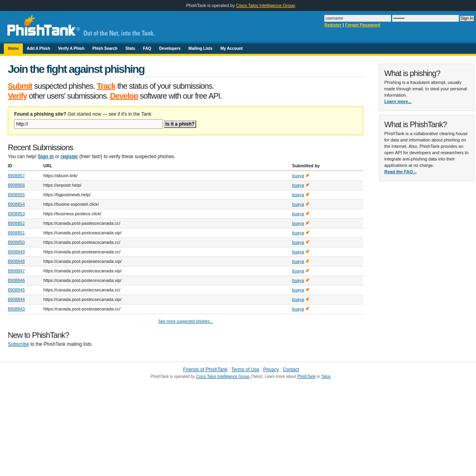Click the fish icon in row 8908851
This screenshot has width=476, height=476.
[x=307, y=233]
